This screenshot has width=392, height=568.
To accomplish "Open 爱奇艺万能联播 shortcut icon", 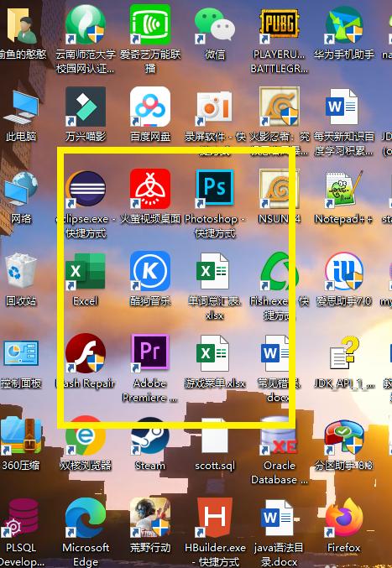I will click(150, 24).
